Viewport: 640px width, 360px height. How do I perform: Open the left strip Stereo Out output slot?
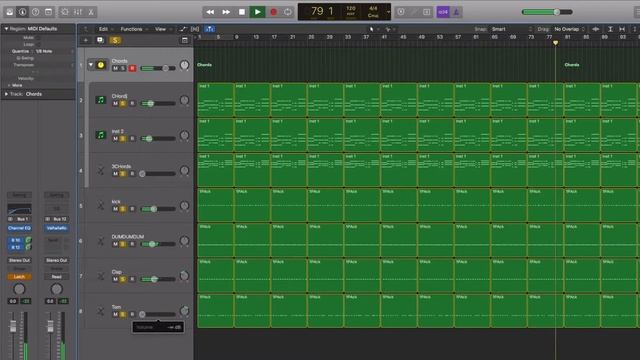click(x=19, y=260)
